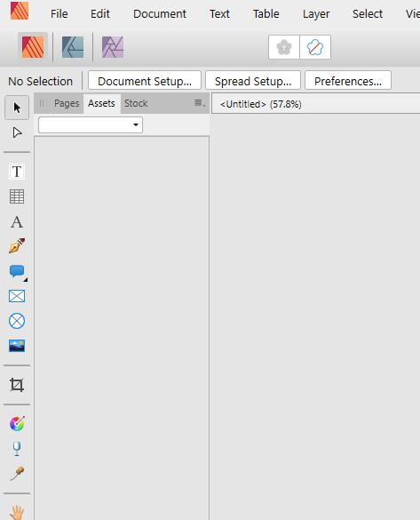
Task: Switch to the Photo persona
Action: [113, 47]
